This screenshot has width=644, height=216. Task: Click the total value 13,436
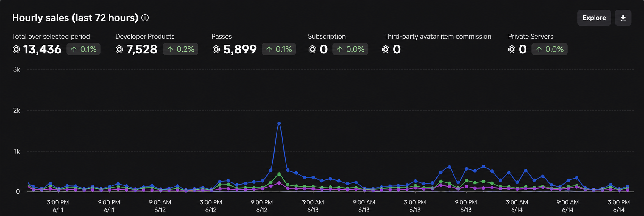coord(42,49)
